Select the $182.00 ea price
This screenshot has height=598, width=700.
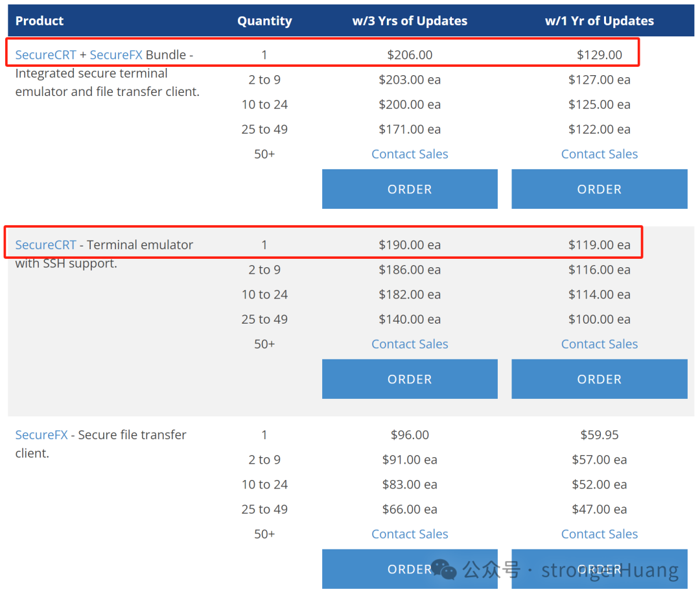(x=410, y=294)
